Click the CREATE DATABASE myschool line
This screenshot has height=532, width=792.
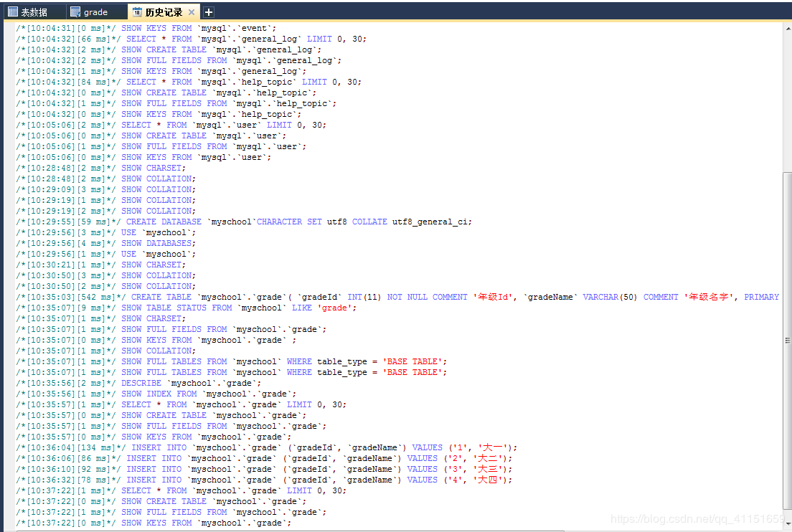(x=244, y=222)
